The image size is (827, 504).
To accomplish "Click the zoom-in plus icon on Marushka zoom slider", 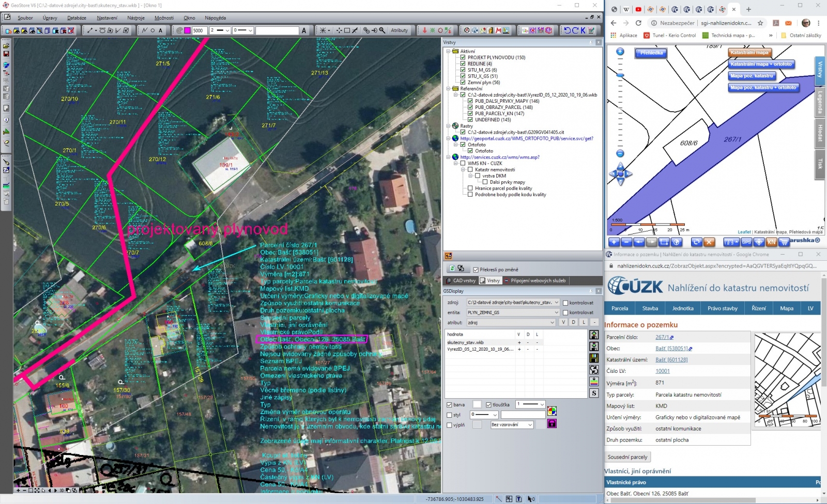I will [x=620, y=52].
